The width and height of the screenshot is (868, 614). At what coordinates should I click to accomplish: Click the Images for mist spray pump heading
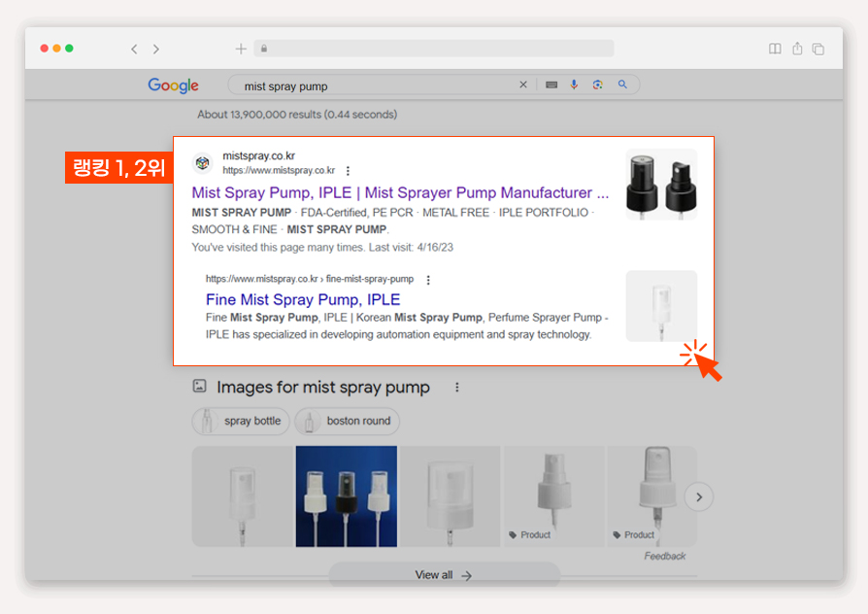click(323, 388)
